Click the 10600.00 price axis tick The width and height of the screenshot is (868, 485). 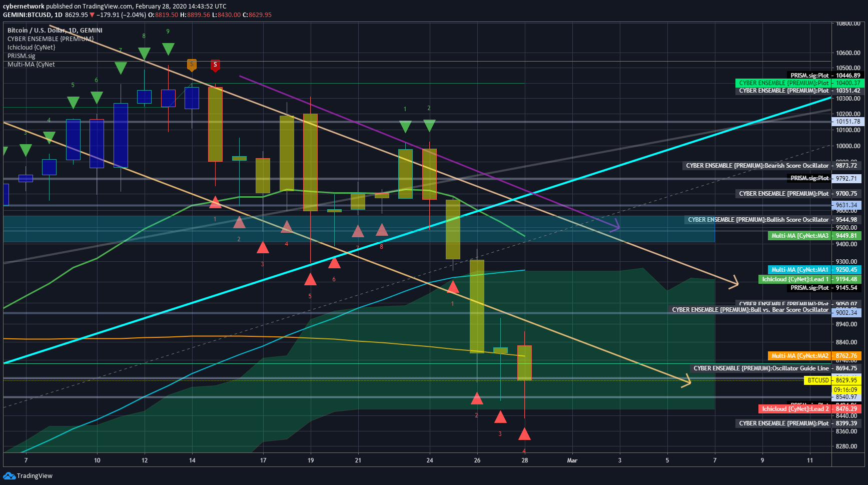click(x=848, y=53)
